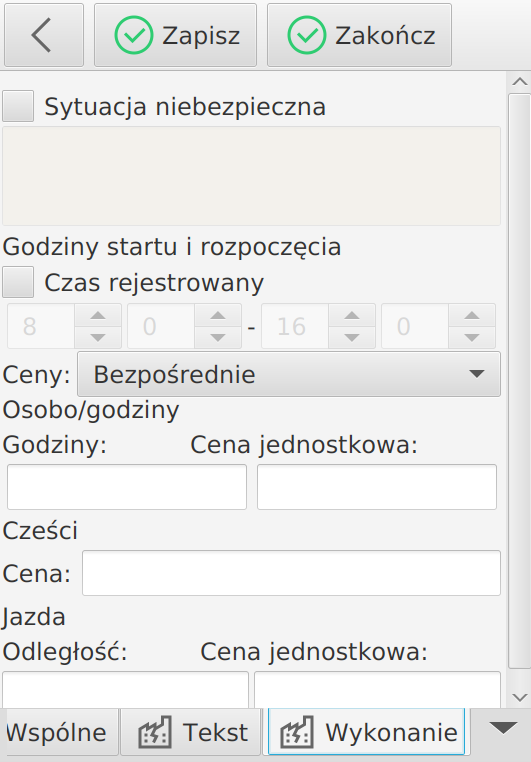Click the Osobo/godziny Cena jednostkowa field
The height and width of the screenshot is (762, 531).
[x=377, y=487]
